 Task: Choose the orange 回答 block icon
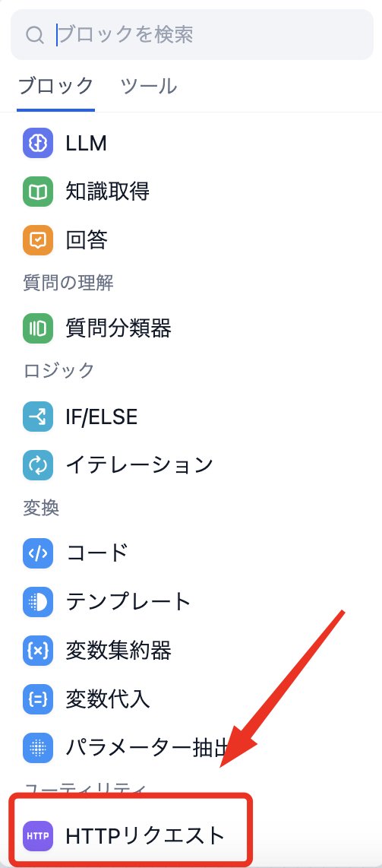coord(38,239)
